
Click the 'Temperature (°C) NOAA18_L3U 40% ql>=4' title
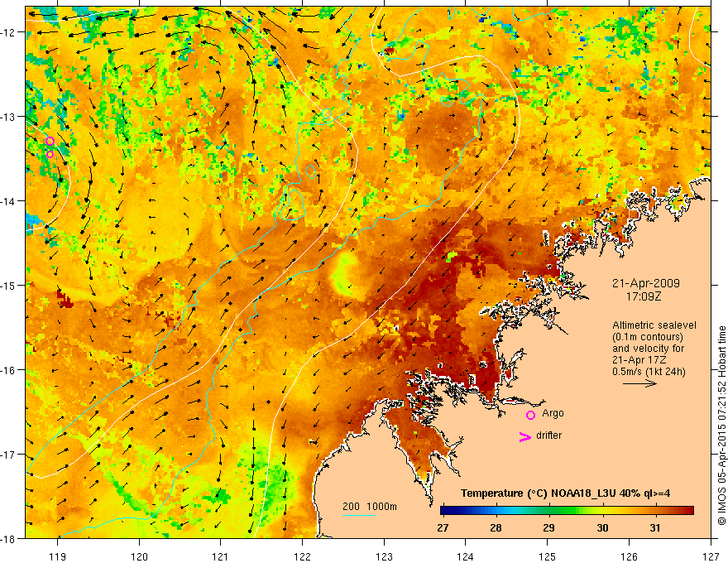[565, 493]
